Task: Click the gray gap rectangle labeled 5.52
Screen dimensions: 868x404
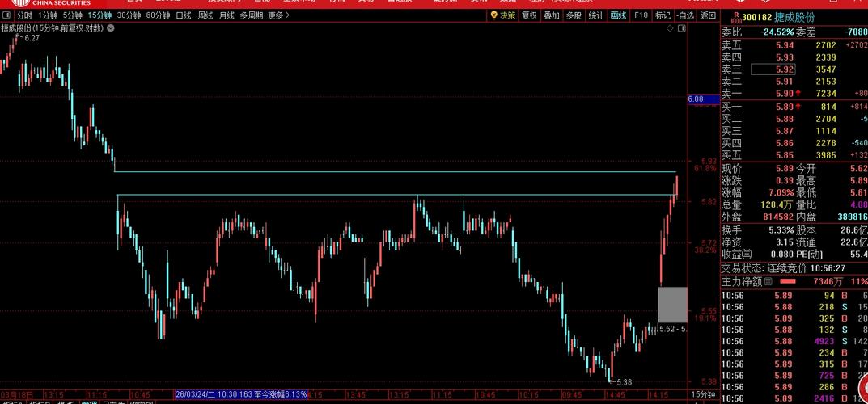Action: (672, 305)
